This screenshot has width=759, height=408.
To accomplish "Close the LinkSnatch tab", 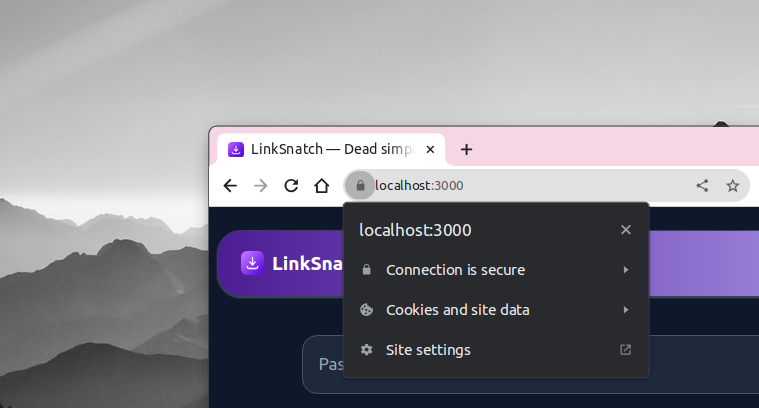I will [x=430, y=150].
